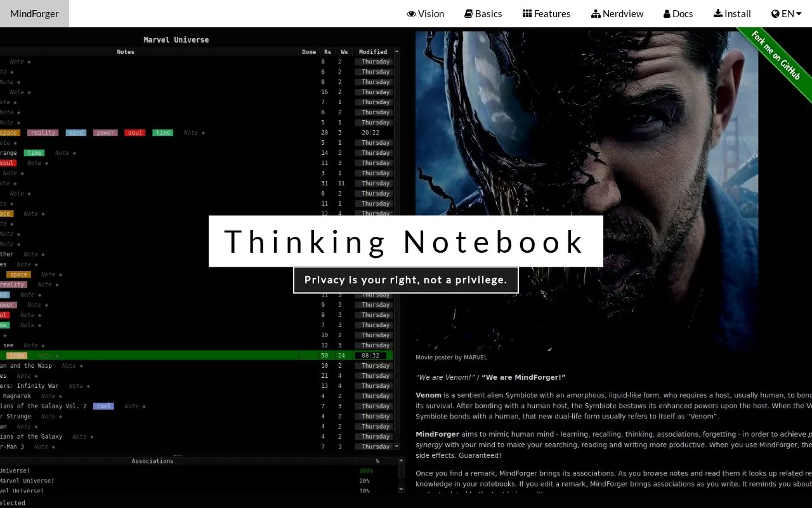This screenshot has width=812, height=508.
Task: Click the Ragnarok note row
Action: point(197,396)
